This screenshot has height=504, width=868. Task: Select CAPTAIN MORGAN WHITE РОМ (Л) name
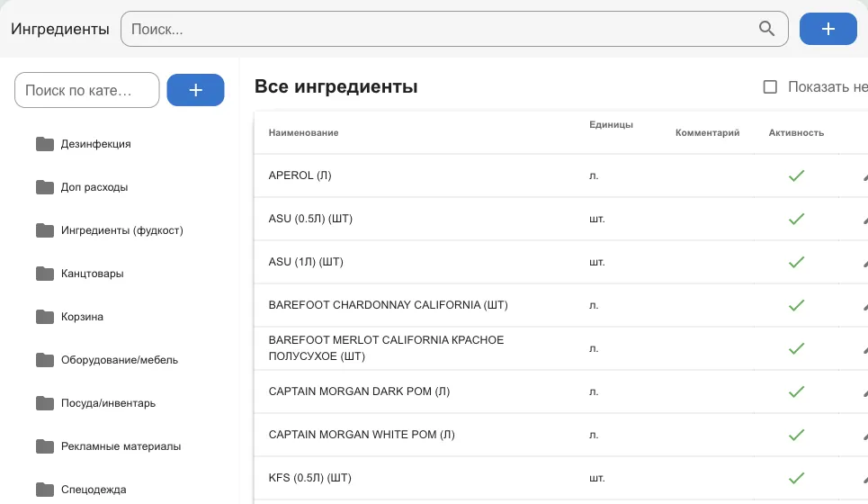[362, 435]
